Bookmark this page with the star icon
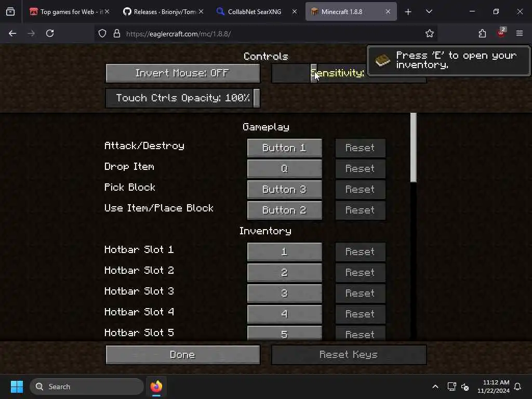 coord(430,33)
